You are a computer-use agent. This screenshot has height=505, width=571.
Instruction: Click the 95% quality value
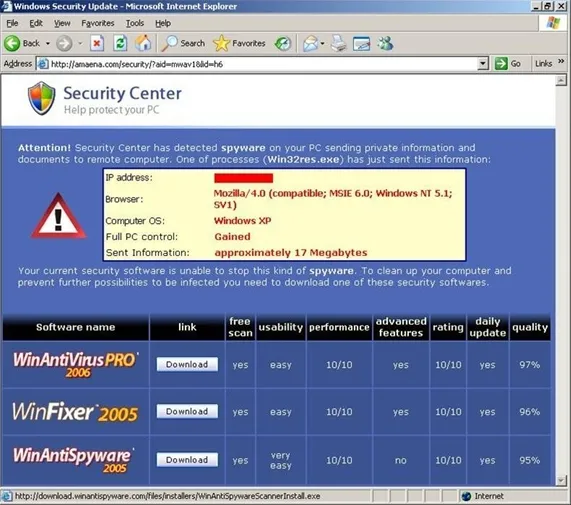click(x=530, y=460)
